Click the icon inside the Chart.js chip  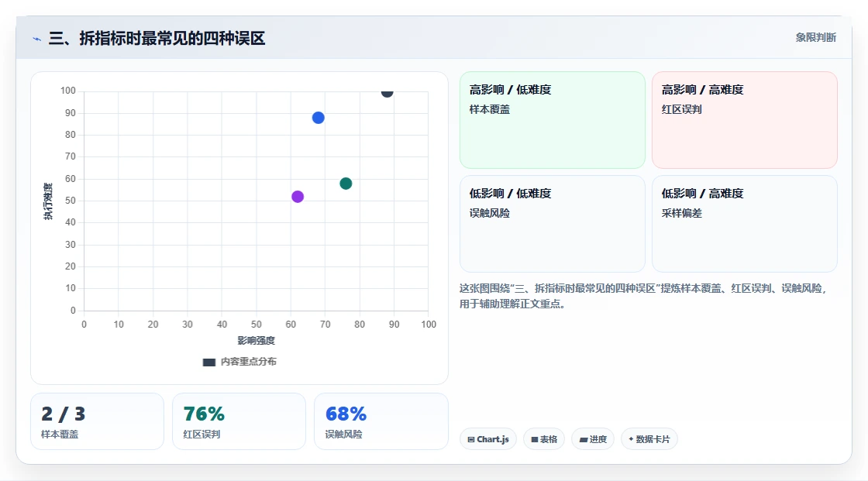pyautogui.click(x=471, y=440)
